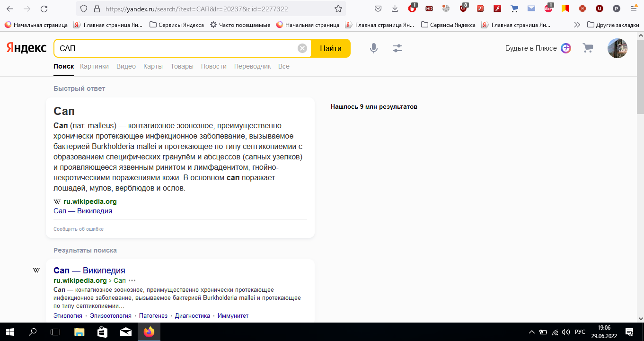Switch to the Видео tab
This screenshot has height=341, width=644.
click(126, 66)
